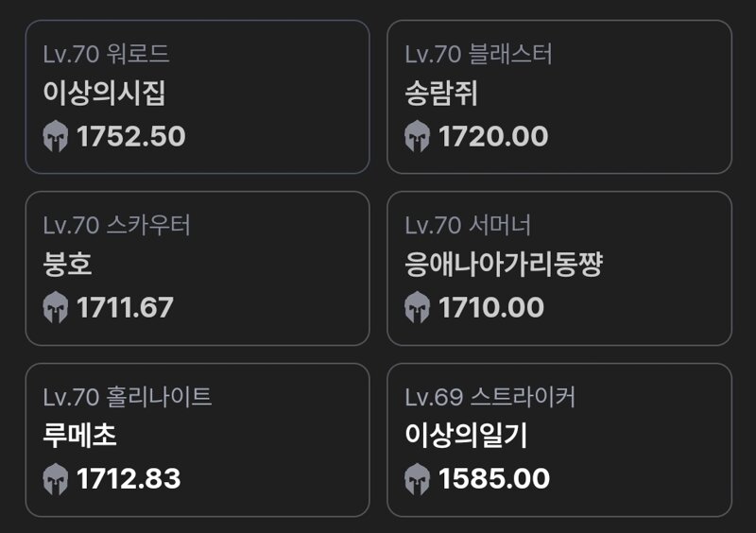Image resolution: width=756 pixels, height=533 pixels.
Task: Click the Lv.70 워로드 class label
Action: click(106, 54)
